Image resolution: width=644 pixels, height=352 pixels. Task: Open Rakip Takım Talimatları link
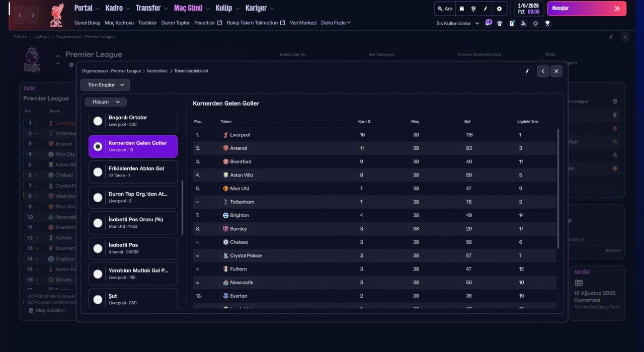[256, 23]
